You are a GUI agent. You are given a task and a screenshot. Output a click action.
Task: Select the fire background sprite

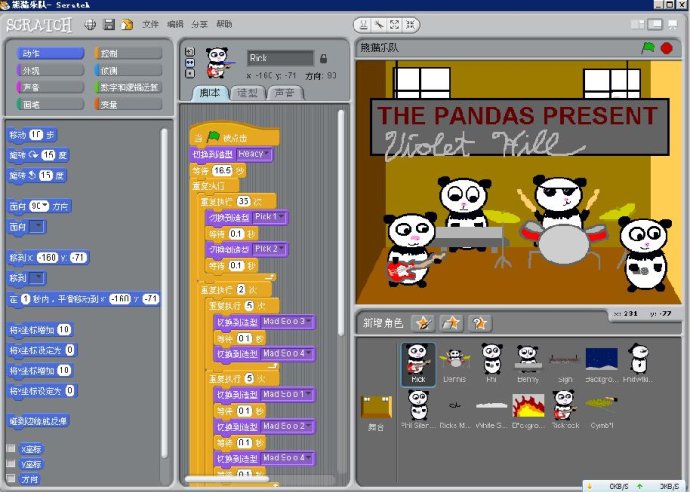click(528, 410)
